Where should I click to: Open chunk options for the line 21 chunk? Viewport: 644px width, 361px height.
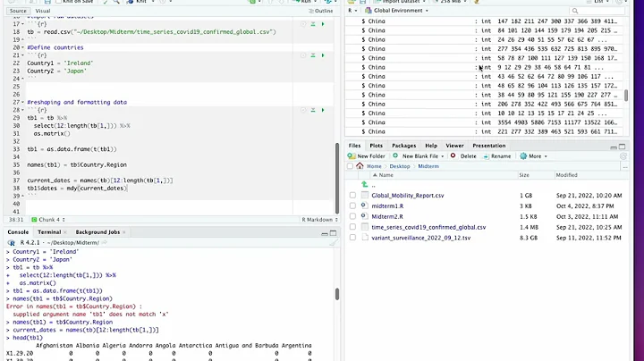pyautogui.click(x=303, y=55)
